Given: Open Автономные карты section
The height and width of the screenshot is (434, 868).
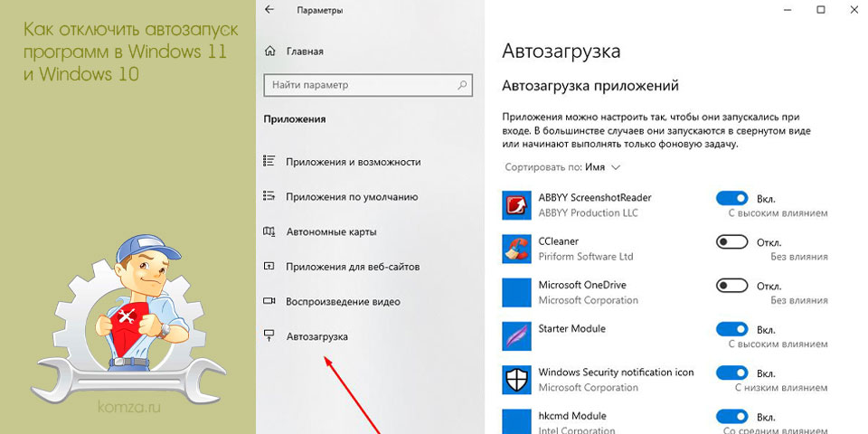Looking at the screenshot, I should (331, 231).
